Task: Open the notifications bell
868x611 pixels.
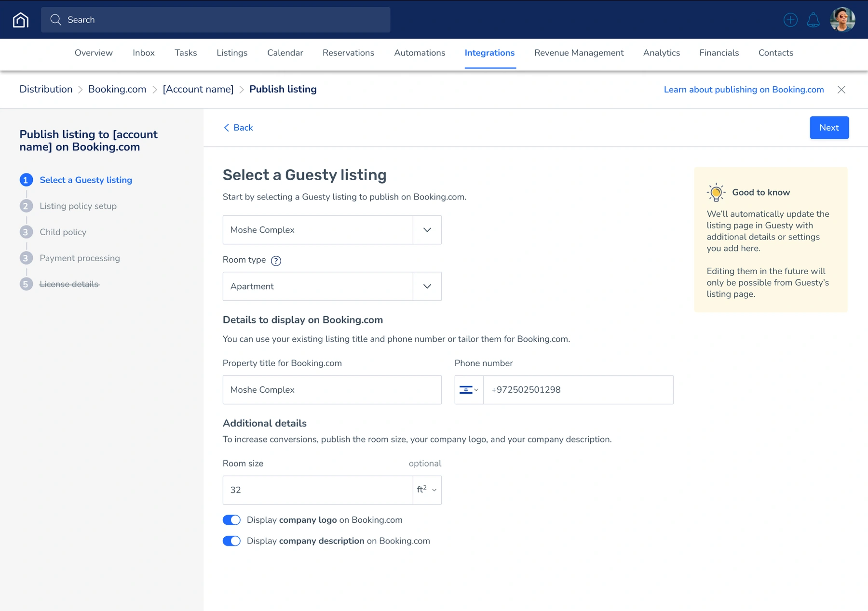Action: 814,20
